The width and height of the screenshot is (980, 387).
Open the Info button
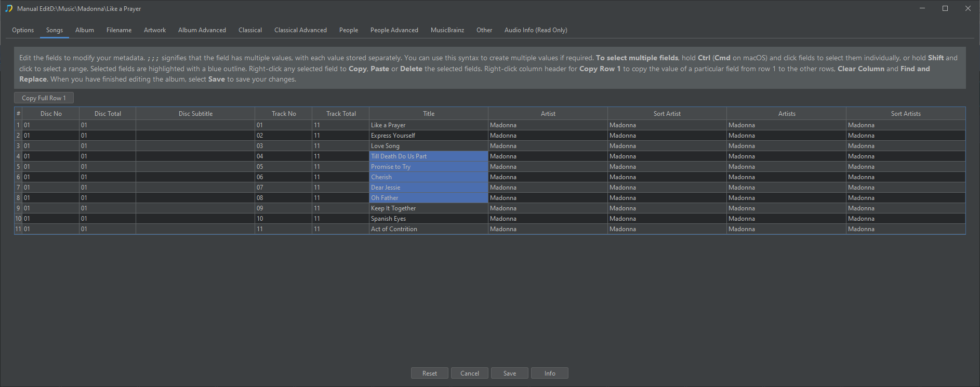[550, 373]
